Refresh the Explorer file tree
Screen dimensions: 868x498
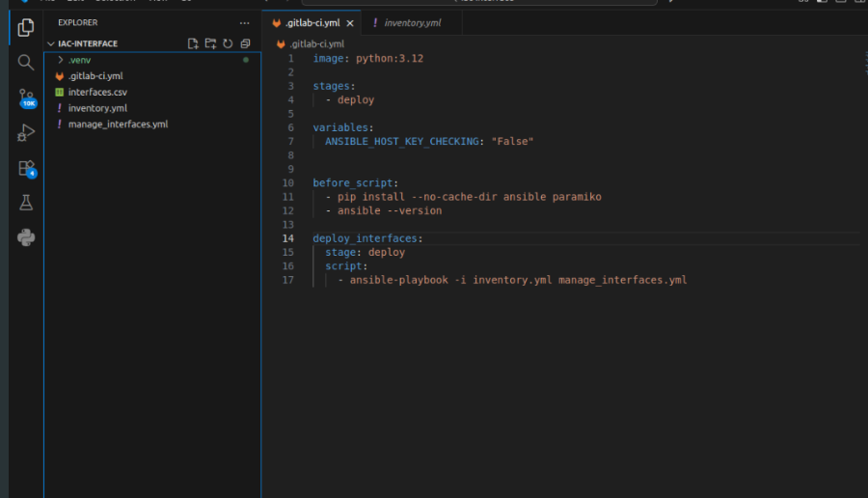tap(228, 43)
